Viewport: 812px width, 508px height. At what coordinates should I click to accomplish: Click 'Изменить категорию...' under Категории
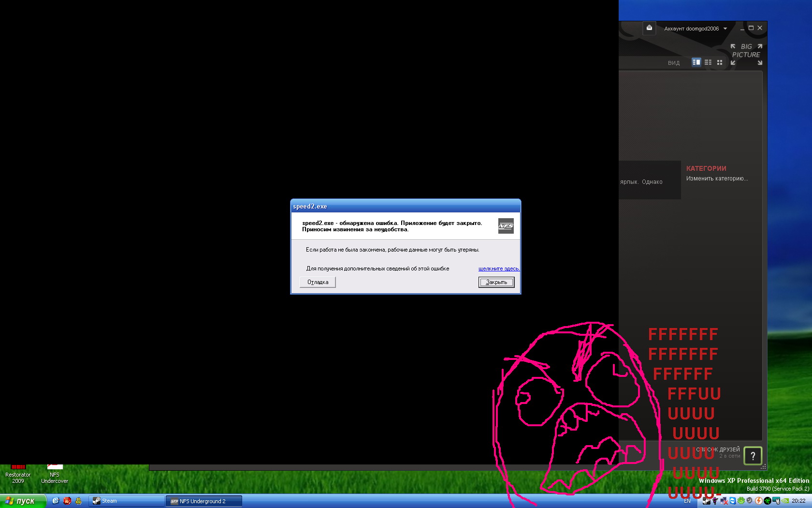coord(717,179)
